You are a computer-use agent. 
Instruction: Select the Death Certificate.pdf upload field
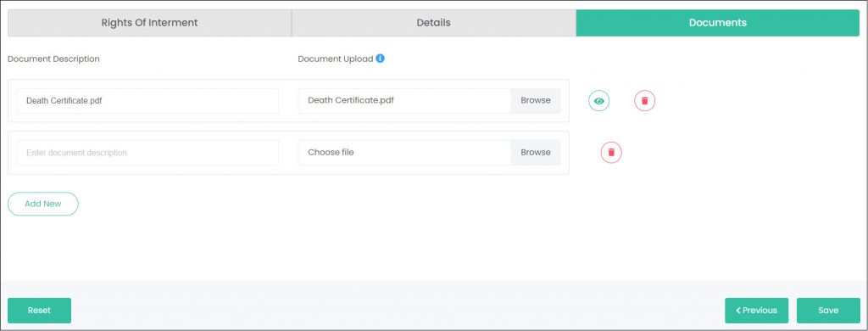pos(404,101)
